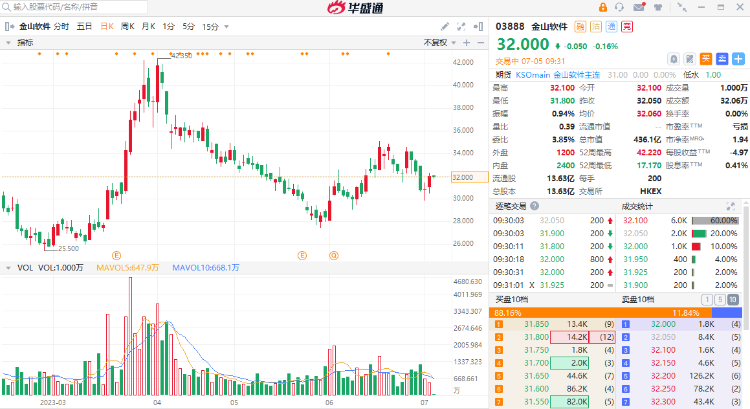Zoom in chart with plus icon
This screenshot has height=409, width=750.
[466, 43]
